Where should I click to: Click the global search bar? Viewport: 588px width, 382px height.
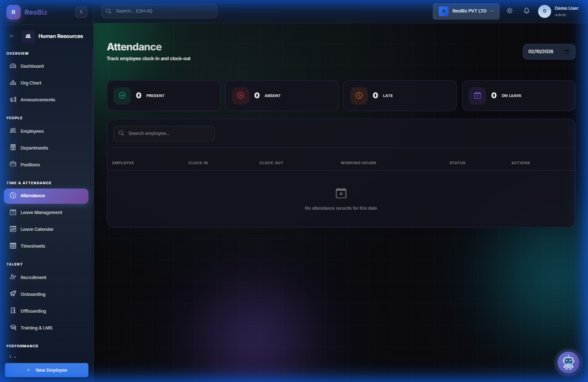click(159, 11)
